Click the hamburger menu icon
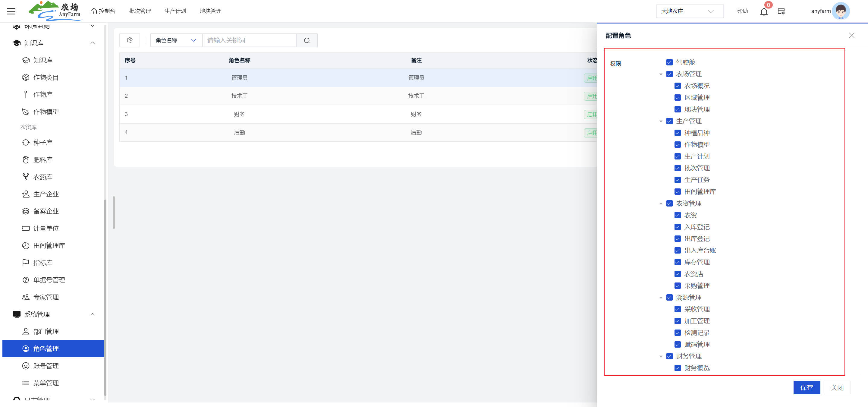868x407 pixels. click(11, 11)
